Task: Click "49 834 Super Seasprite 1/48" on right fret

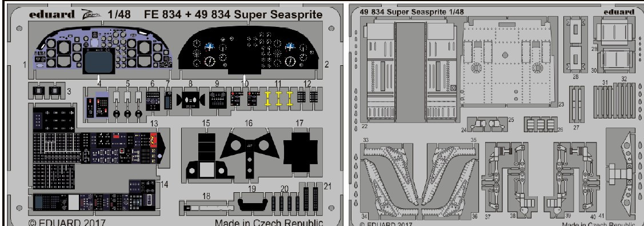Action: coord(411,12)
